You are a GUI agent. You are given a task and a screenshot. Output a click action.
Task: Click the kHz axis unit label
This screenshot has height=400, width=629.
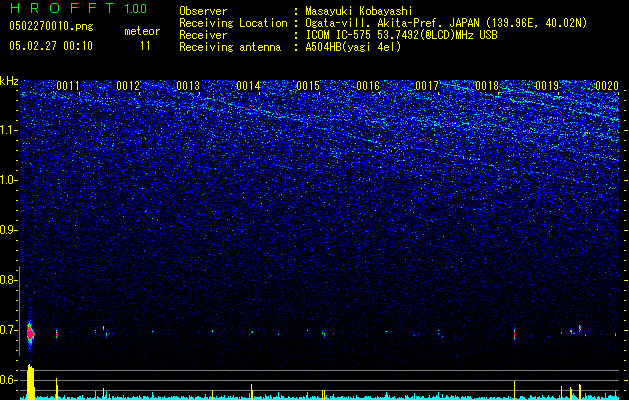click(9, 81)
